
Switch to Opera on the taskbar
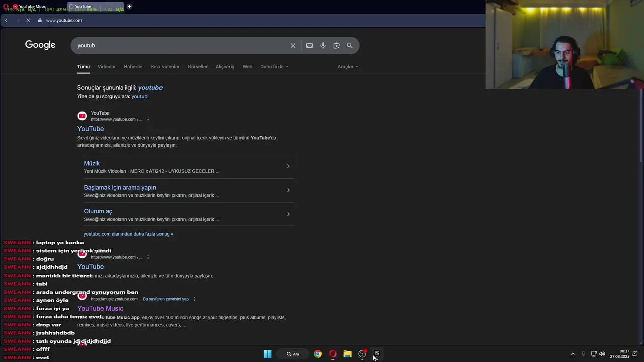[x=333, y=354]
